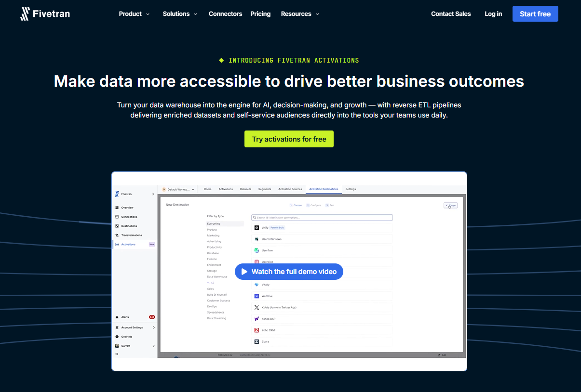The height and width of the screenshot is (392, 581).
Task: Select the Transformations sidebar icon
Action: coord(117,235)
